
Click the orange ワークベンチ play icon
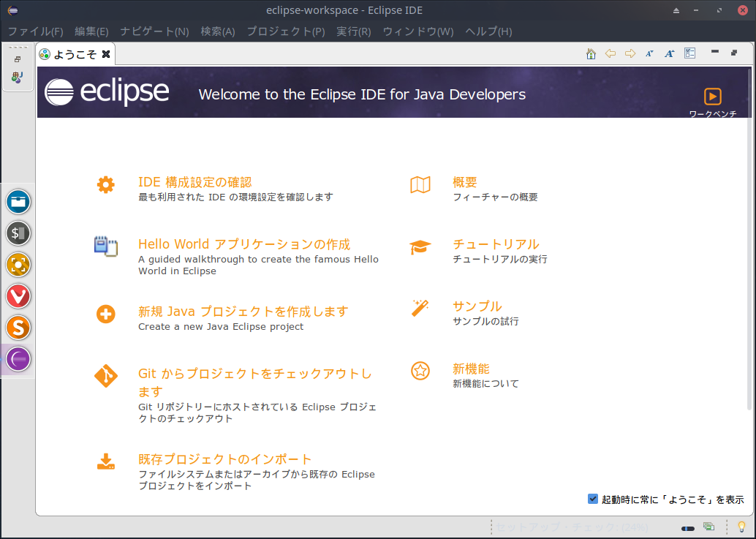(x=713, y=97)
